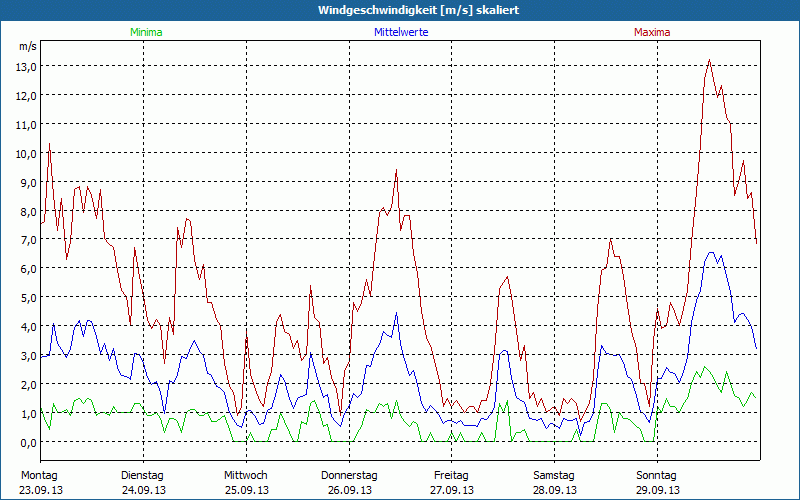
Task: Click the red Maxima peak above 10 on Montag
Action: click(49, 144)
